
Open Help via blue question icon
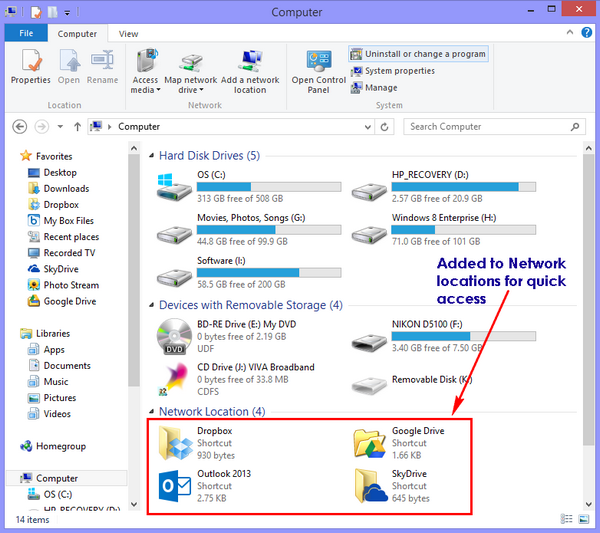point(587,32)
